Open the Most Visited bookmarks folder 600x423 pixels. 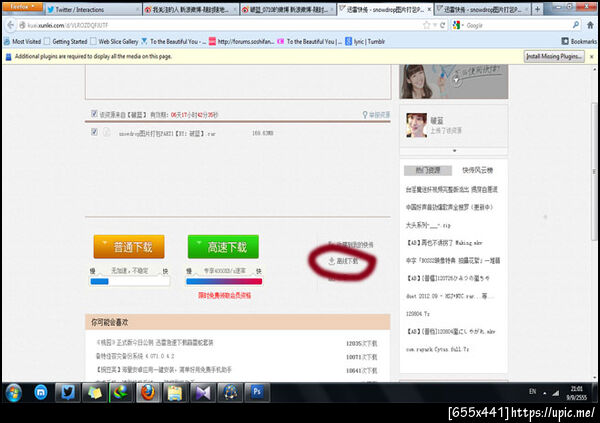pos(22,41)
